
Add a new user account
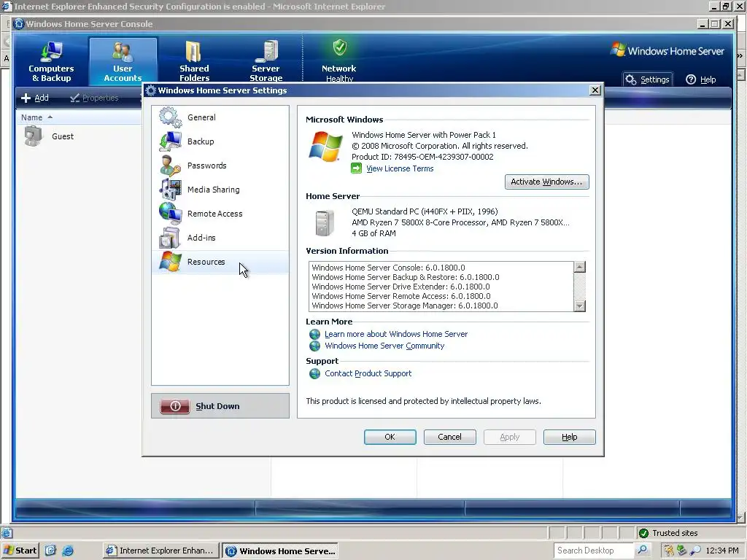(x=35, y=98)
